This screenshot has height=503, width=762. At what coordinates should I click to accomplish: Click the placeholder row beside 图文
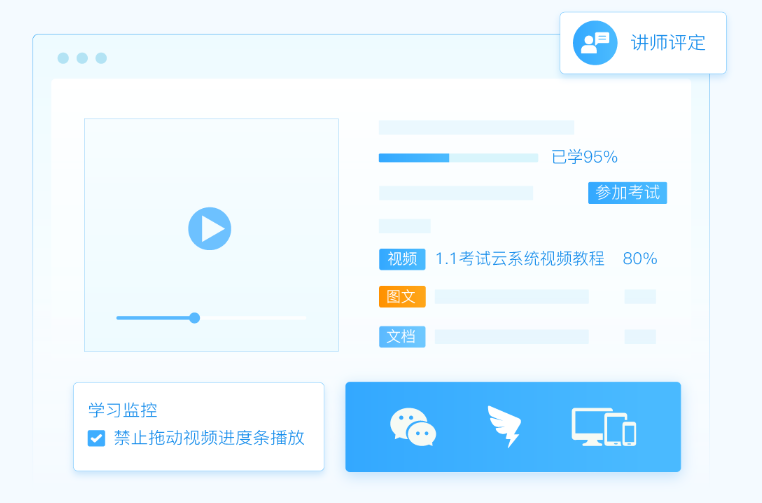[x=511, y=297]
